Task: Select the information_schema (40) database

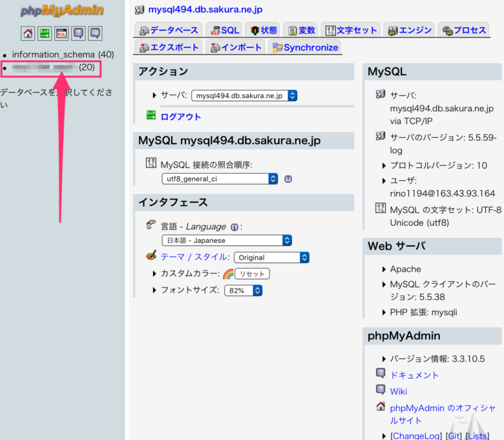Action: click(x=63, y=55)
